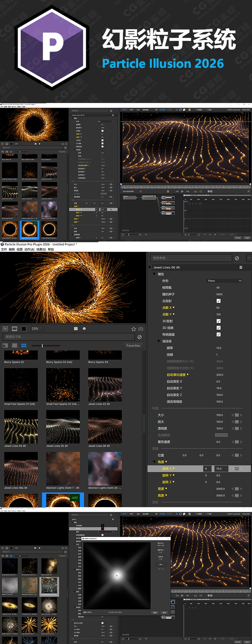Toggle the 点发射 checkbox

219,301
